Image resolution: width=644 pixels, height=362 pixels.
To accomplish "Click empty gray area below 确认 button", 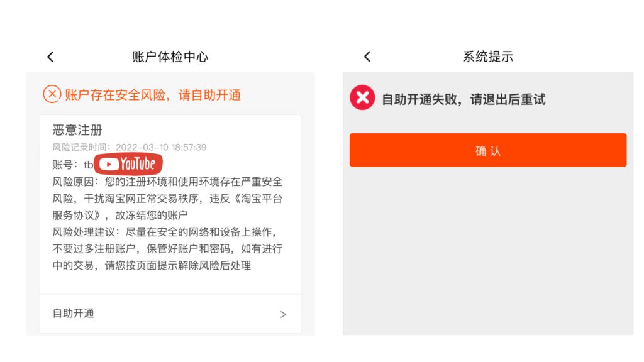I will tap(488, 250).
